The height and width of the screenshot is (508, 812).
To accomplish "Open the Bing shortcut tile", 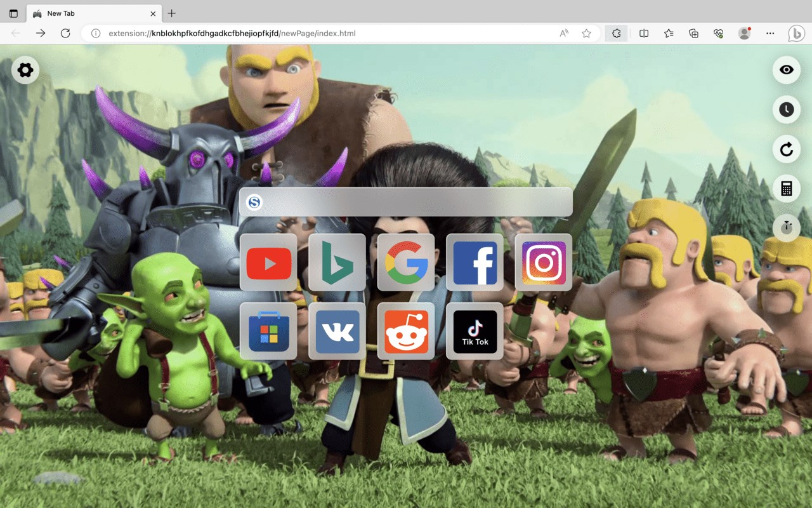I will click(337, 262).
